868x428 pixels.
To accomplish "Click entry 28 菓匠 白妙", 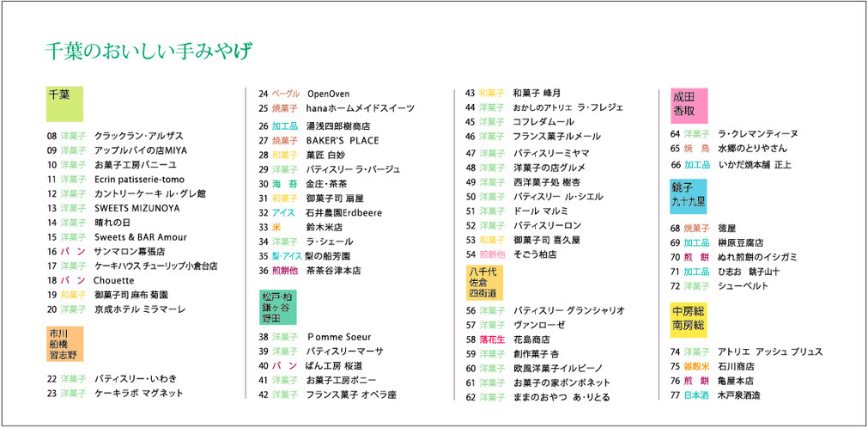I will pos(301,155).
